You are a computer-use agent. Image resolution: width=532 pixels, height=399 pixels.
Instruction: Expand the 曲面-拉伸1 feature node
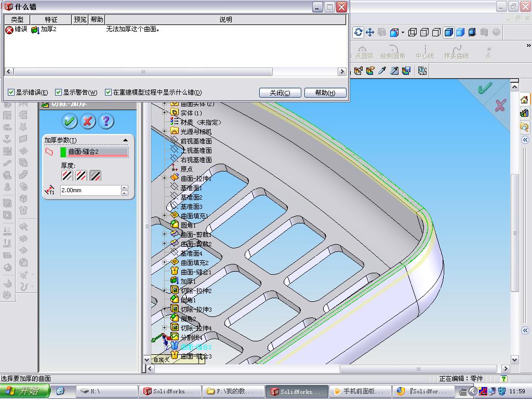tap(165, 178)
